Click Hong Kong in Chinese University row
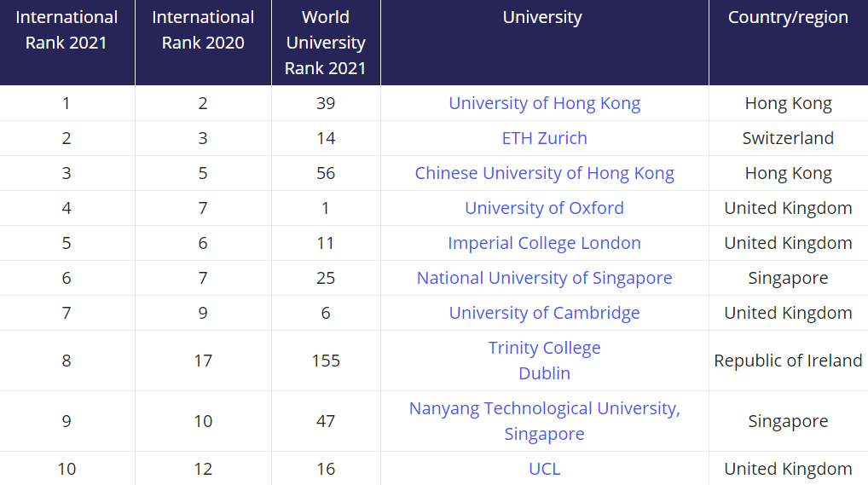The image size is (868, 485). (x=788, y=173)
